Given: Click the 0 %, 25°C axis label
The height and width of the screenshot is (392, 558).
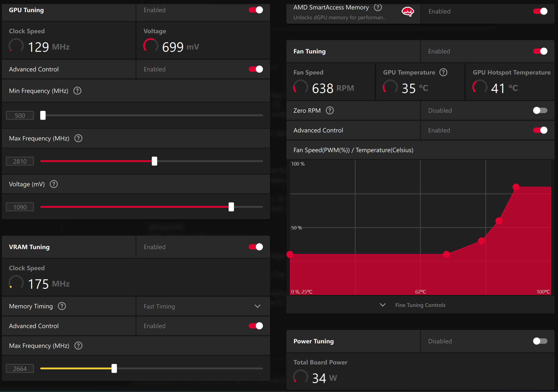Looking at the screenshot, I should tap(302, 292).
